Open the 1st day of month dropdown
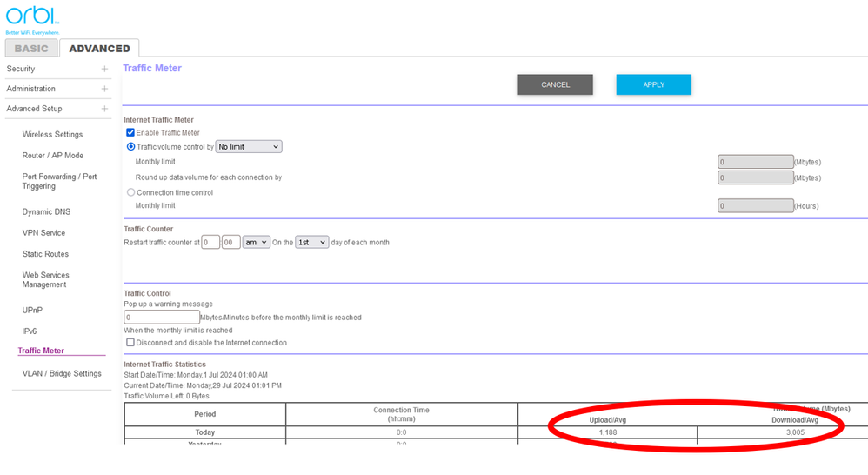The width and height of the screenshot is (868, 475). coord(311,242)
